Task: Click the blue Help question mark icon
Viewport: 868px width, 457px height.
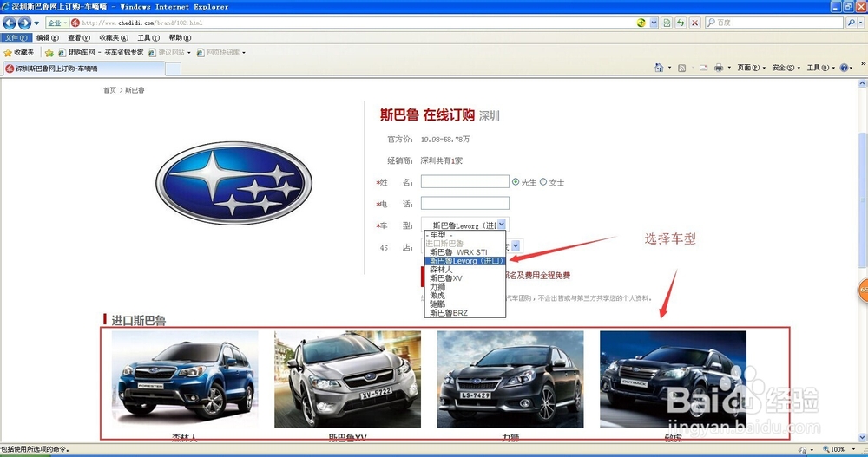Action: pos(844,68)
